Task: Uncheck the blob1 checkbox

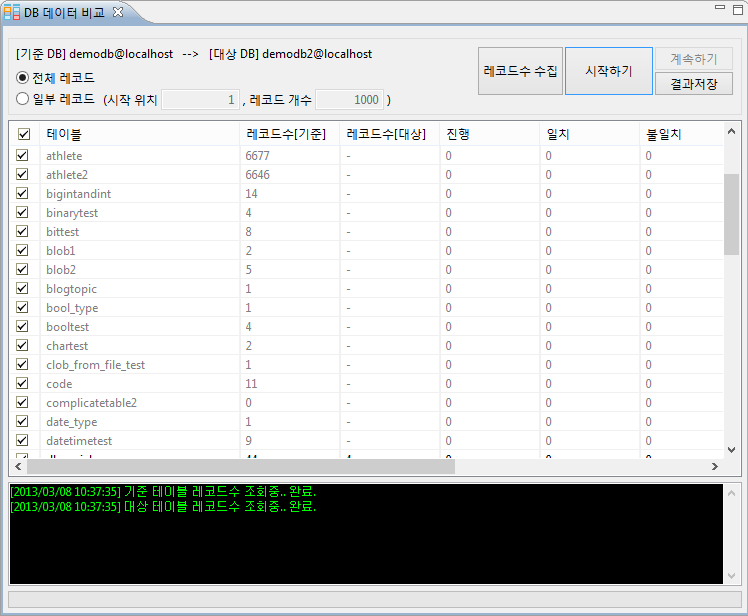Action: [x=22, y=250]
